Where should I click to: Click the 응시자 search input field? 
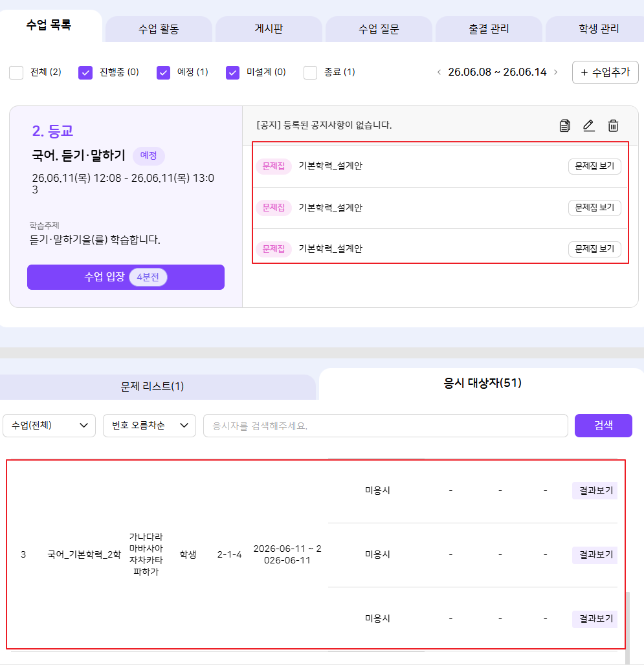(x=385, y=426)
